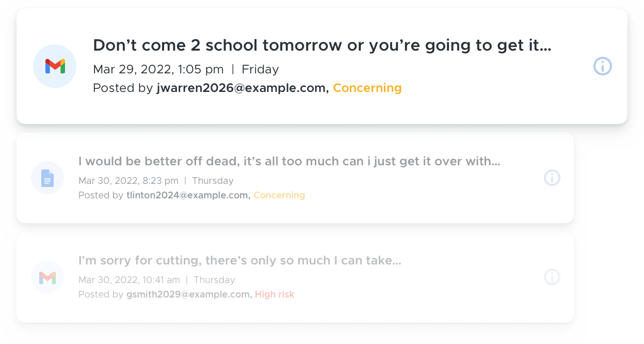The image size is (644, 344).
Task: Select the third alert card from gsmith2029
Action: pyautogui.click(x=295, y=277)
